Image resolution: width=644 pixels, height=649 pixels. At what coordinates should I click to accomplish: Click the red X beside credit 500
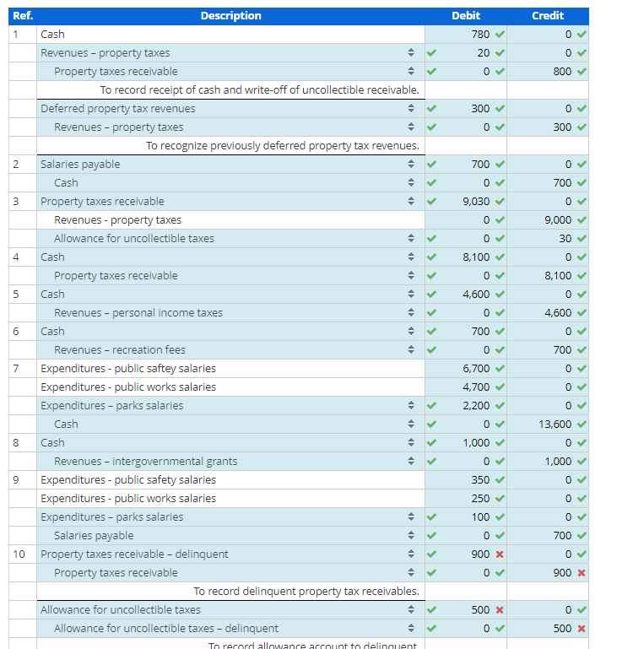582,628
